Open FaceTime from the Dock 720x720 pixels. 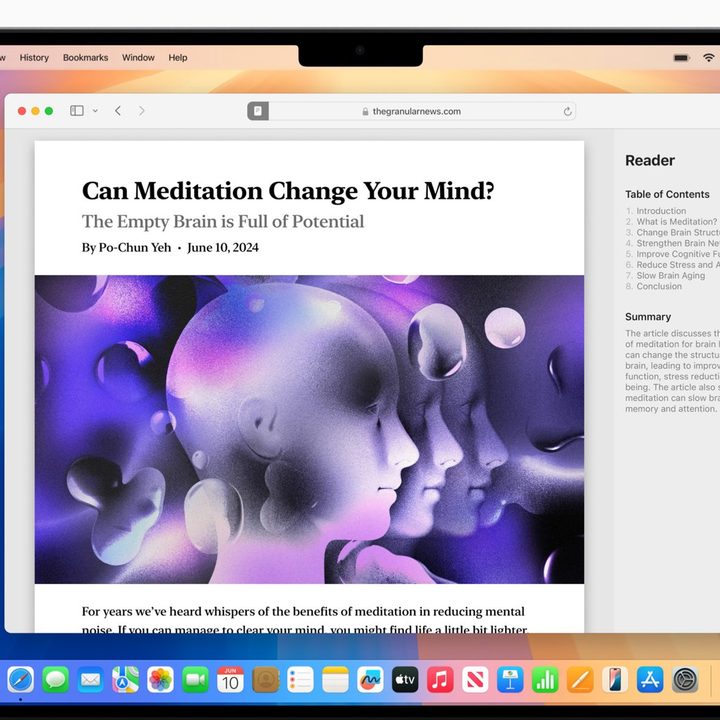point(195,680)
